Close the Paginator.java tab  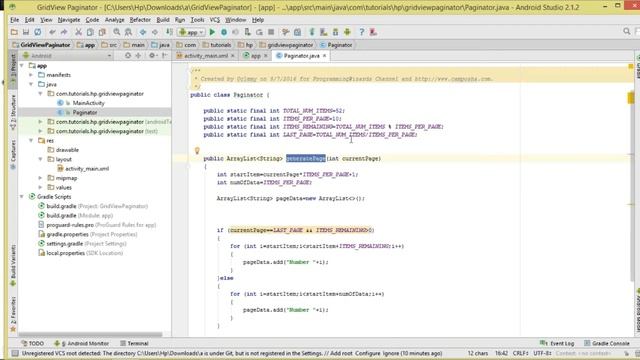click(324, 56)
